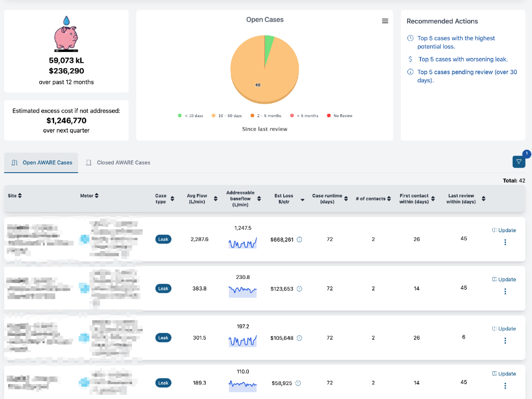Open info icon next to $123,653
The width and height of the screenshot is (532, 399).
[x=299, y=289]
